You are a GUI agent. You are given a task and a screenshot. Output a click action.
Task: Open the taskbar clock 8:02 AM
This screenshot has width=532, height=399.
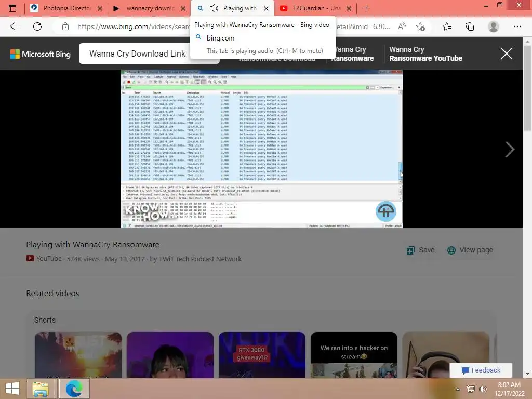pos(509,389)
